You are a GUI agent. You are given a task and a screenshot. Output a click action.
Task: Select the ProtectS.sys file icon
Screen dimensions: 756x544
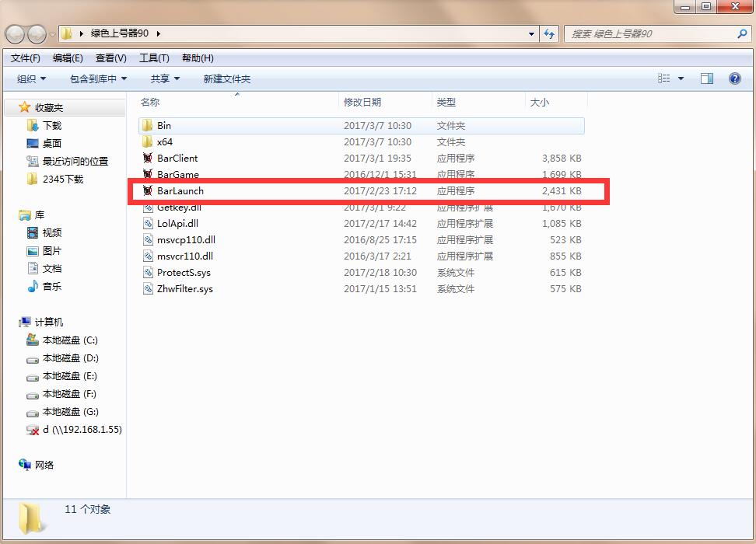(148, 273)
